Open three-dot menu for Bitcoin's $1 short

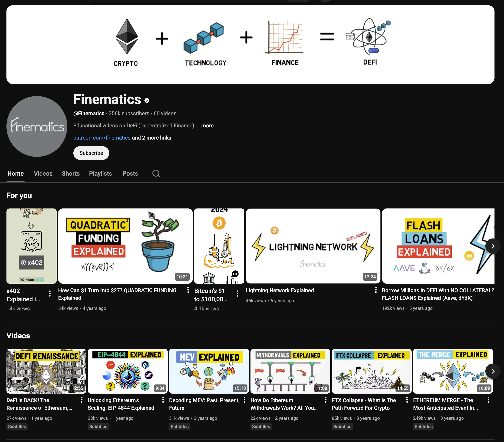point(237,293)
